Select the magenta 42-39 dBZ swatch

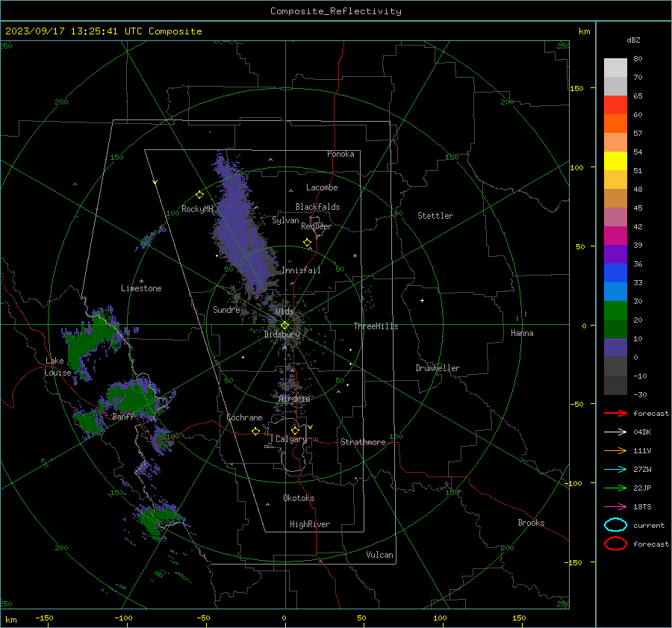615,236
